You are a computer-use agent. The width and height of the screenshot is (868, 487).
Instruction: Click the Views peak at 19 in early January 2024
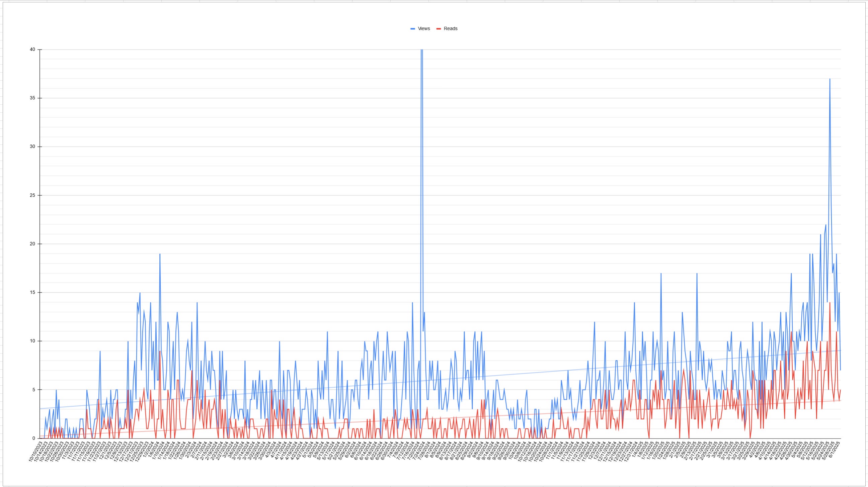click(160, 254)
